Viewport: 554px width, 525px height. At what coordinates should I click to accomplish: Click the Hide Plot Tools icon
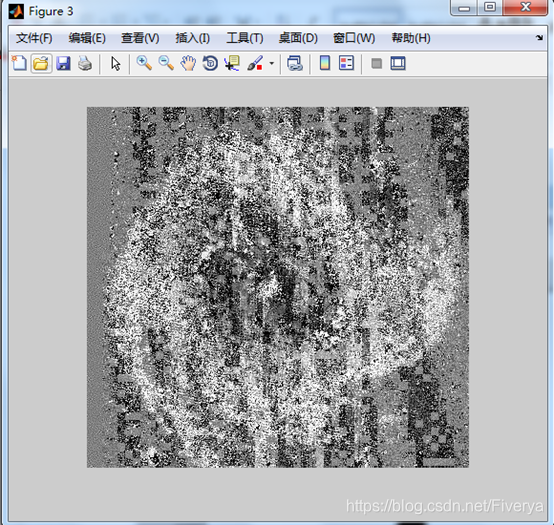[x=377, y=64]
